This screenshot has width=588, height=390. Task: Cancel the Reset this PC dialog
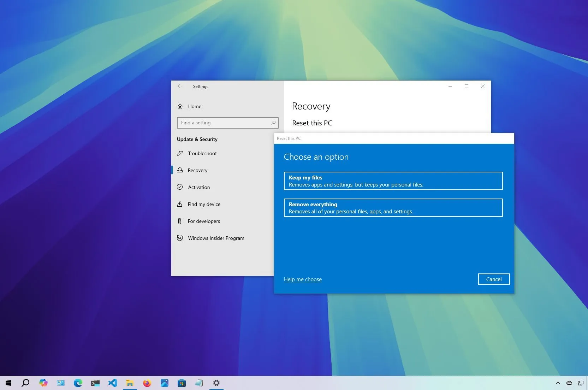coord(494,279)
